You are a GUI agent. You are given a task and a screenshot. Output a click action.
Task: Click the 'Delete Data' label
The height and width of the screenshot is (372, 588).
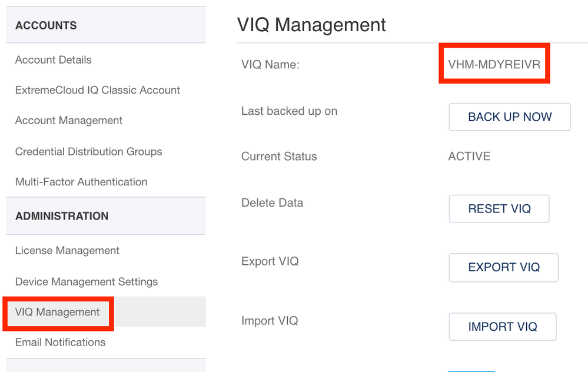point(272,203)
